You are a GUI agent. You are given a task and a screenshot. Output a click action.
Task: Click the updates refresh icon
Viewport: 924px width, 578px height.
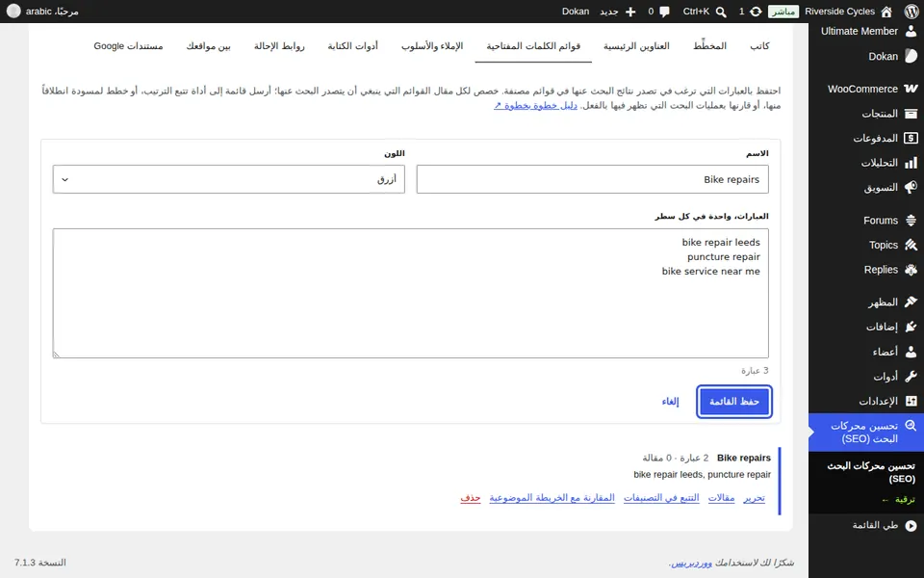click(x=756, y=12)
